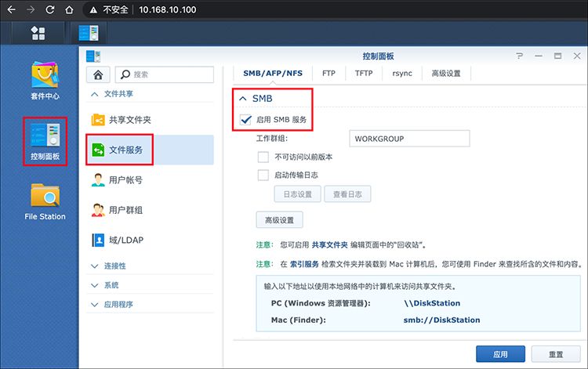This screenshot has width=588, height=369.
Task: Click the 日志设置 button
Action: coord(297,194)
